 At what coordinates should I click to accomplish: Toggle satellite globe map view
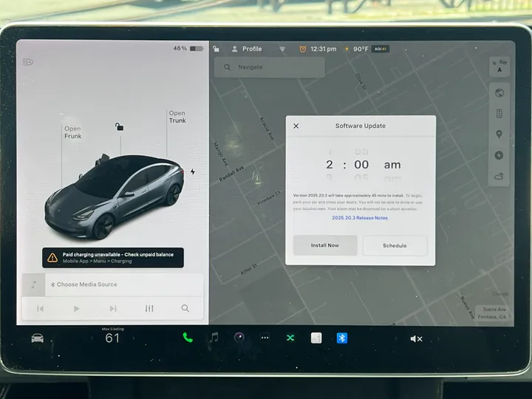[499, 92]
